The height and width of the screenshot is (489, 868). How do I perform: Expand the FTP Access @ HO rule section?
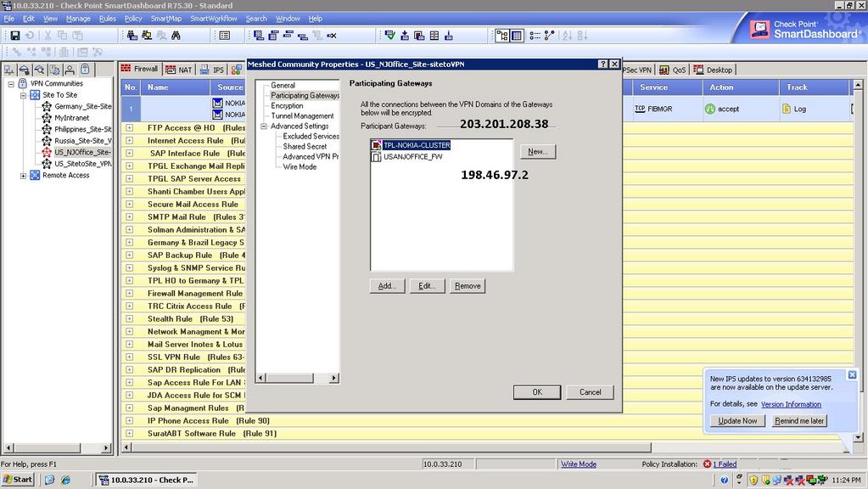[129, 127]
